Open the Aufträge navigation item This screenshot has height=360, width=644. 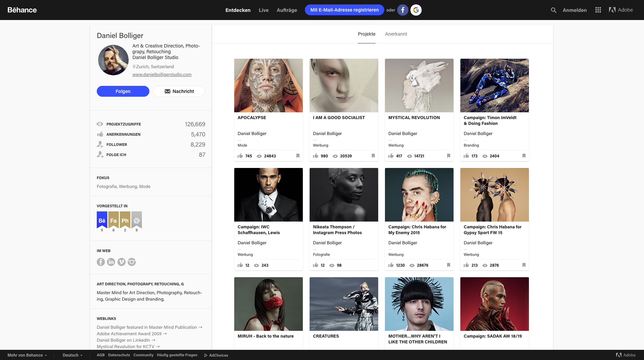287,10
